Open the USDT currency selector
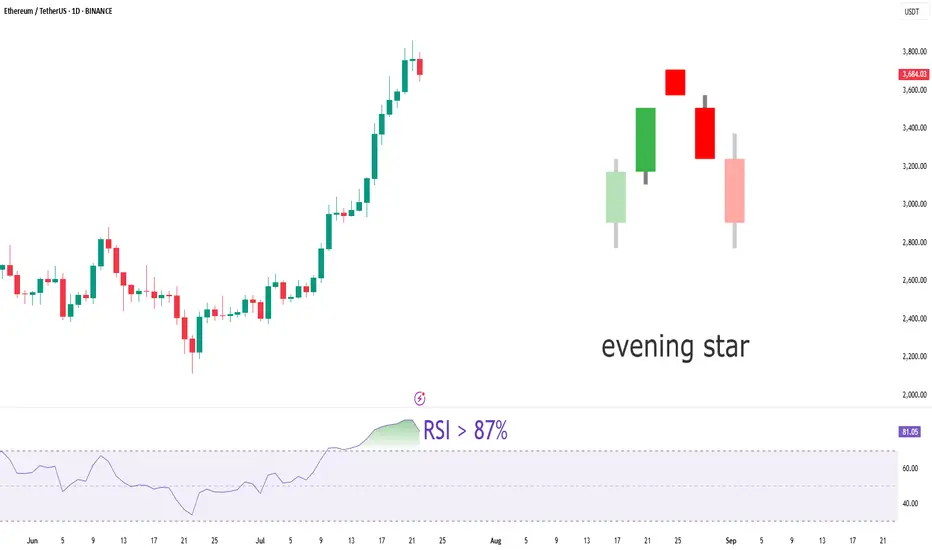932x550 pixels. tap(912, 11)
